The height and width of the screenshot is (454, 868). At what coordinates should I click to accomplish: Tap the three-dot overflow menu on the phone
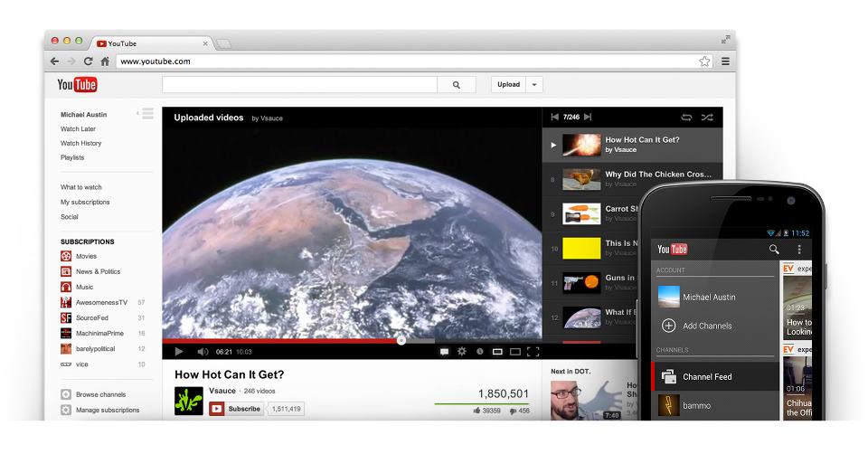pos(798,249)
